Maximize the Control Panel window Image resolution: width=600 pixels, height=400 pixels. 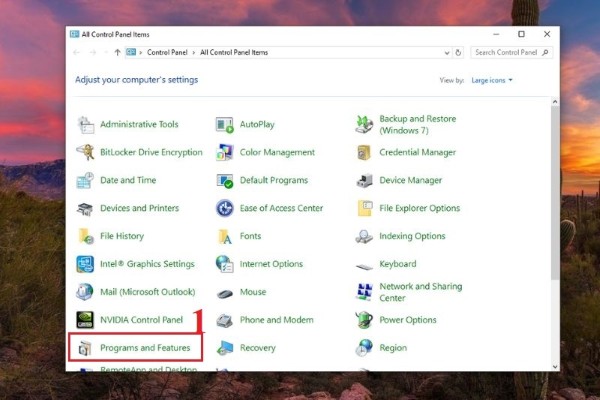point(521,34)
